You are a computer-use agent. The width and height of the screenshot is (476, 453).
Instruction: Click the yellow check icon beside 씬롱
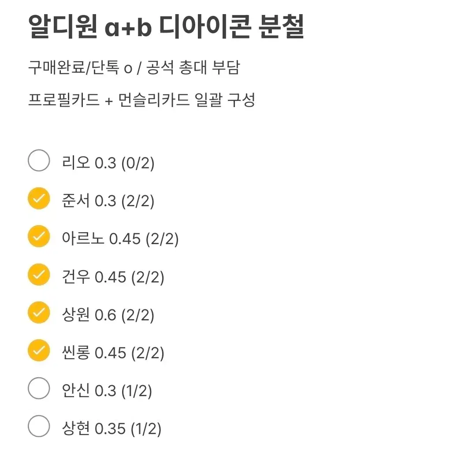38,350
